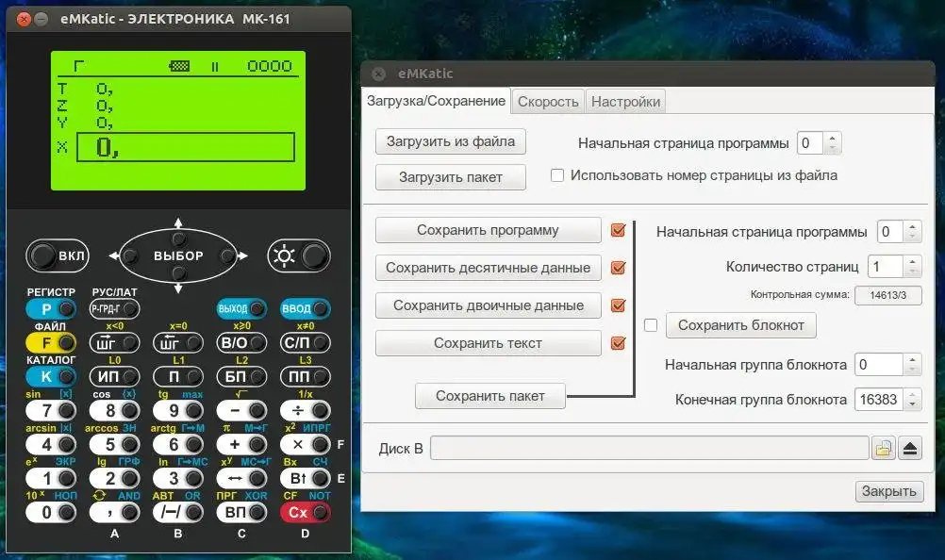Click the ПП calculator key

click(306, 376)
